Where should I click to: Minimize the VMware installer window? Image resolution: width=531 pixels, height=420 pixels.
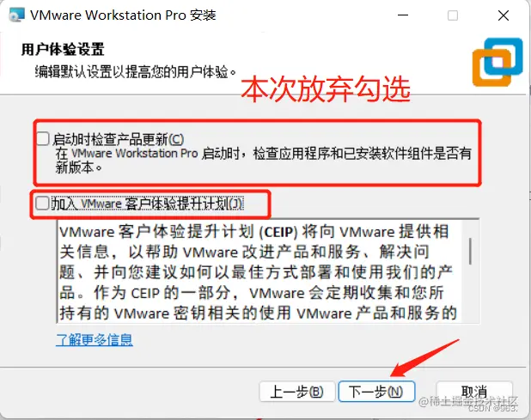point(403,15)
